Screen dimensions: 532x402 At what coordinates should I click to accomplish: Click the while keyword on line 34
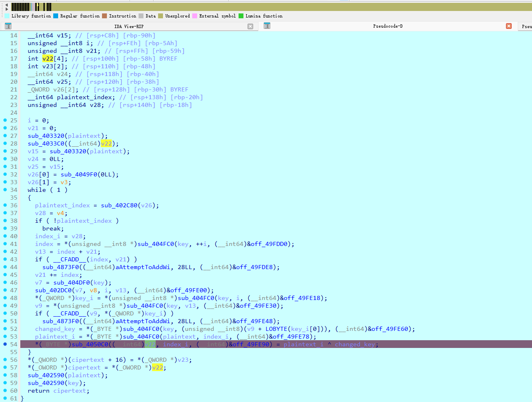[37, 190]
